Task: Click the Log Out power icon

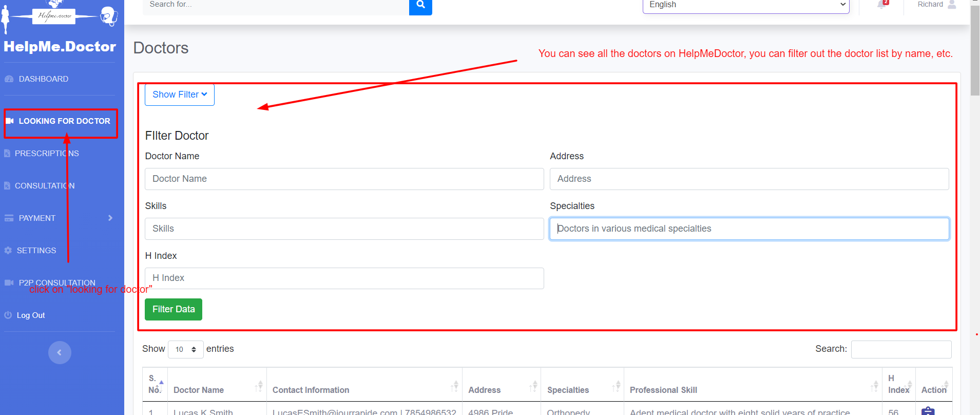Action: click(x=8, y=315)
